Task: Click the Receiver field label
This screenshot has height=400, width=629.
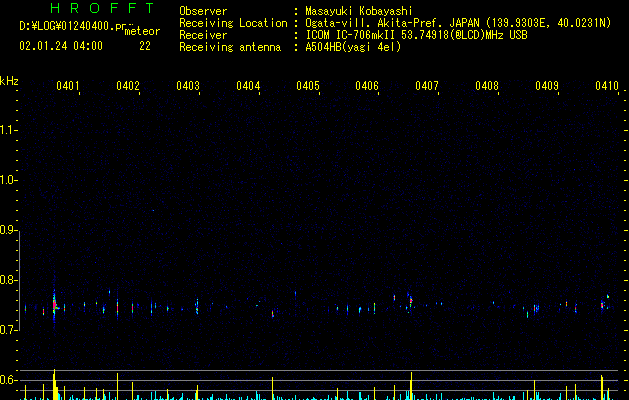Action: [x=203, y=35]
